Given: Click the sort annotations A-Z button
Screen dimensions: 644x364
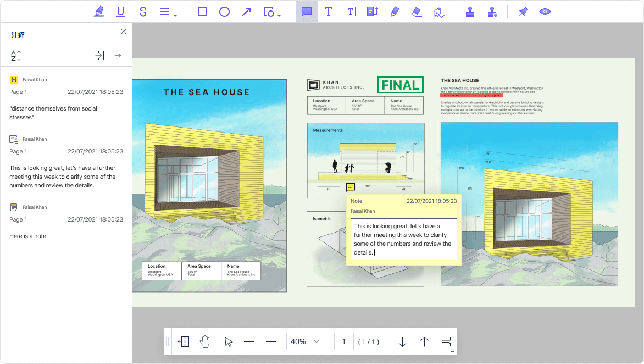Looking at the screenshot, I should click(x=16, y=56).
